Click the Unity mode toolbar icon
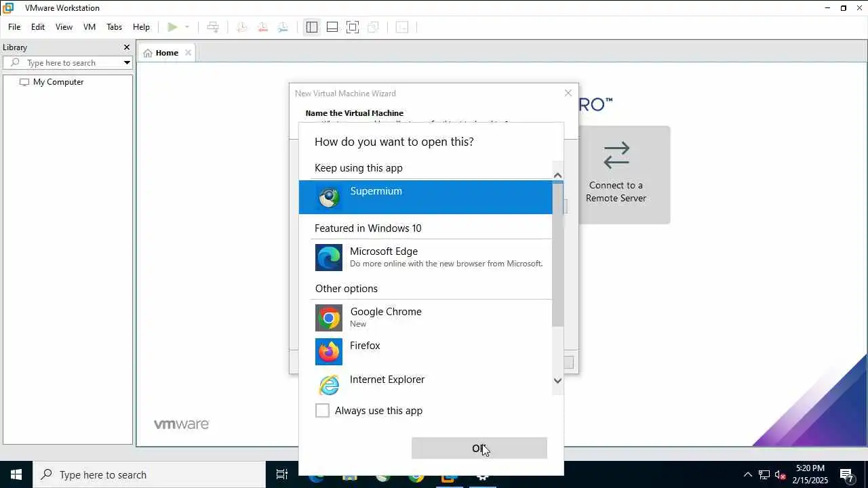 click(373, 27)
